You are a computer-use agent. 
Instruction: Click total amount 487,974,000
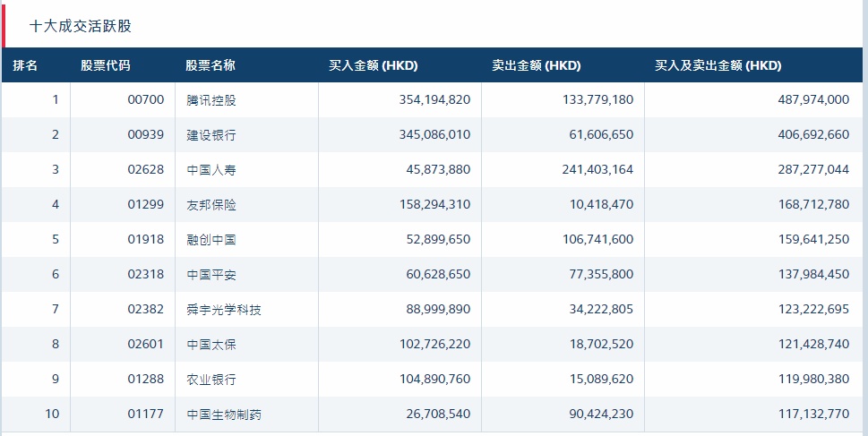[813, 99]
